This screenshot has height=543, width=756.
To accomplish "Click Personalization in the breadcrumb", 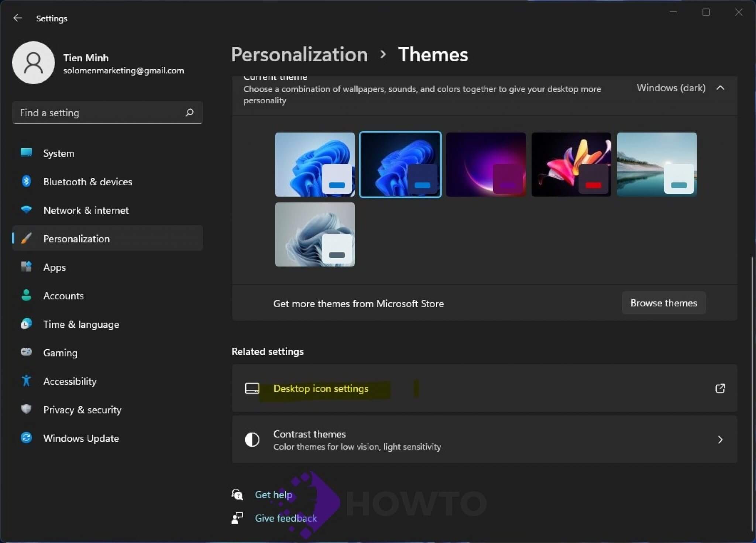I will click(x=299, y=55).
